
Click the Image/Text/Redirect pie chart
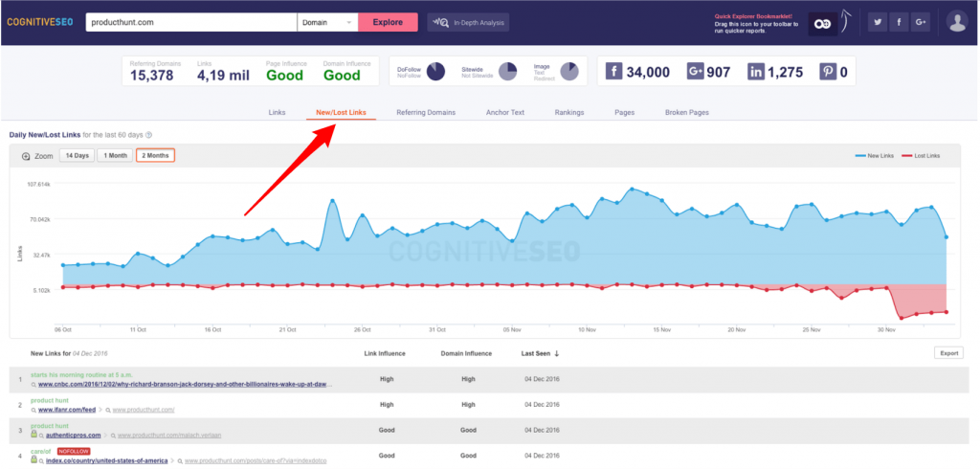[x=569, y=71]
